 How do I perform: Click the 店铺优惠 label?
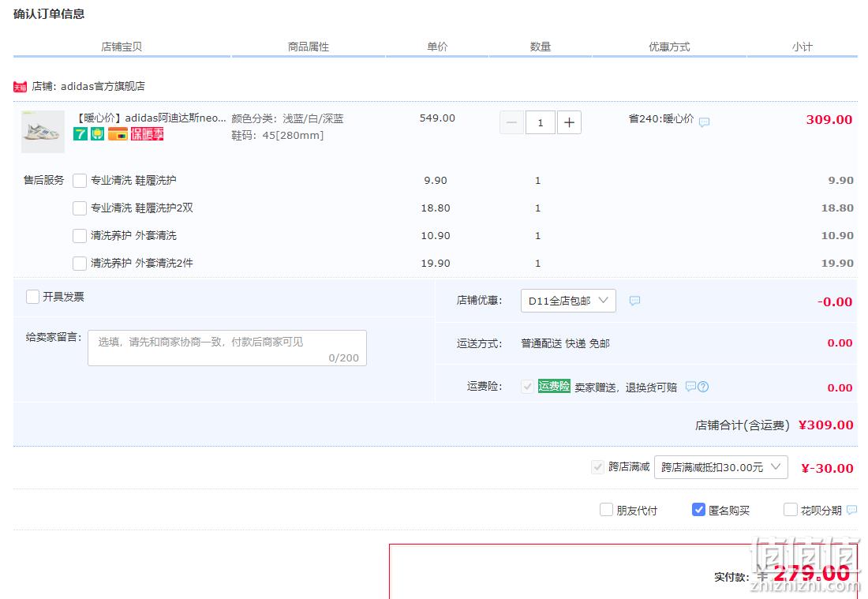point(480,301)
